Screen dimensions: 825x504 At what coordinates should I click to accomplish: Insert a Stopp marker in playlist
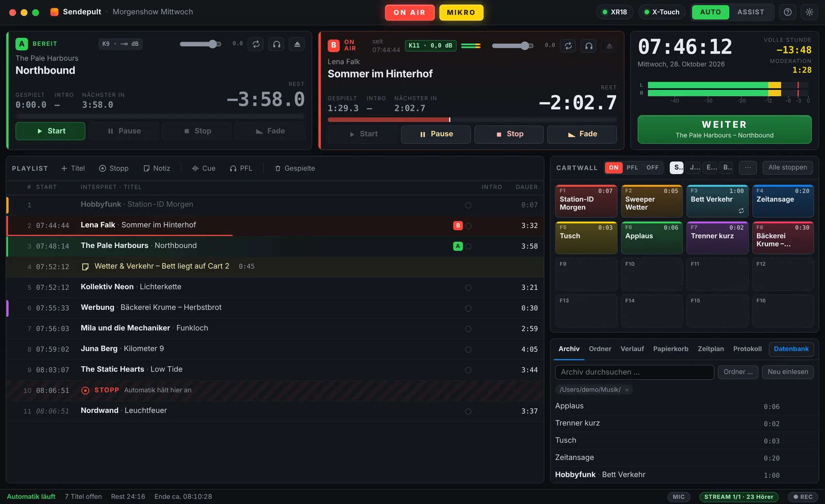click(114, 169)
